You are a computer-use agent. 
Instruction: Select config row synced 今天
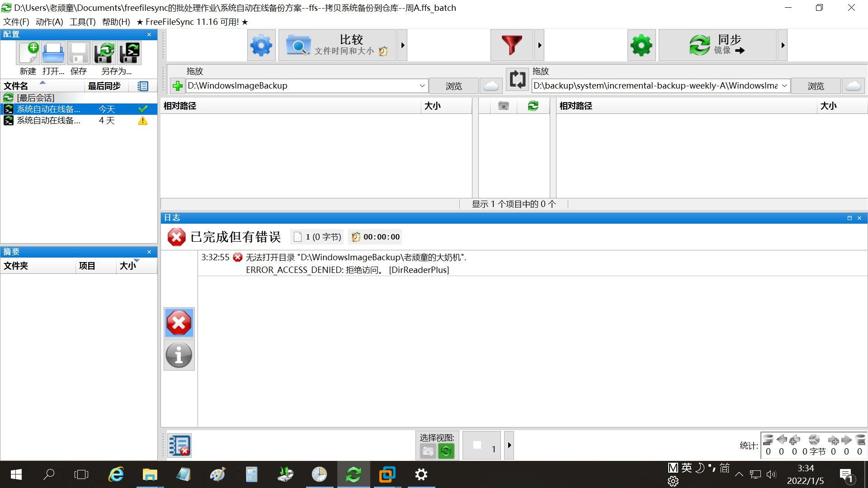[79, 109]
